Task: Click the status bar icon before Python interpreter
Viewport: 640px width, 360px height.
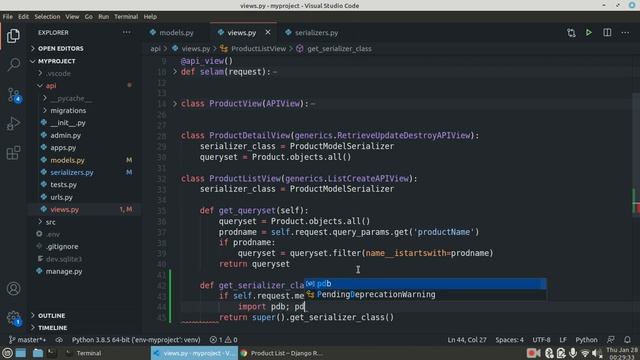Action: (x=59, y=340)
